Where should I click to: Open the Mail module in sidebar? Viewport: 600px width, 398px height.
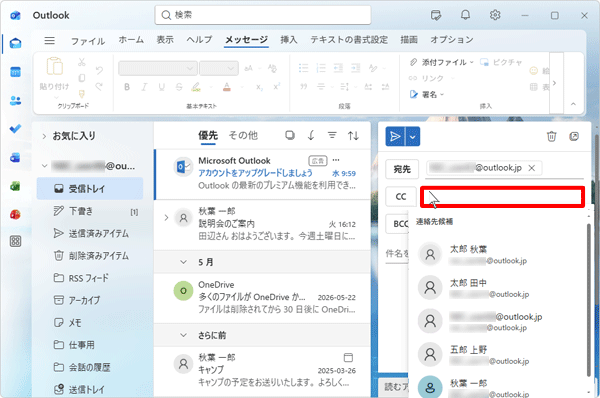pos(16,43)
